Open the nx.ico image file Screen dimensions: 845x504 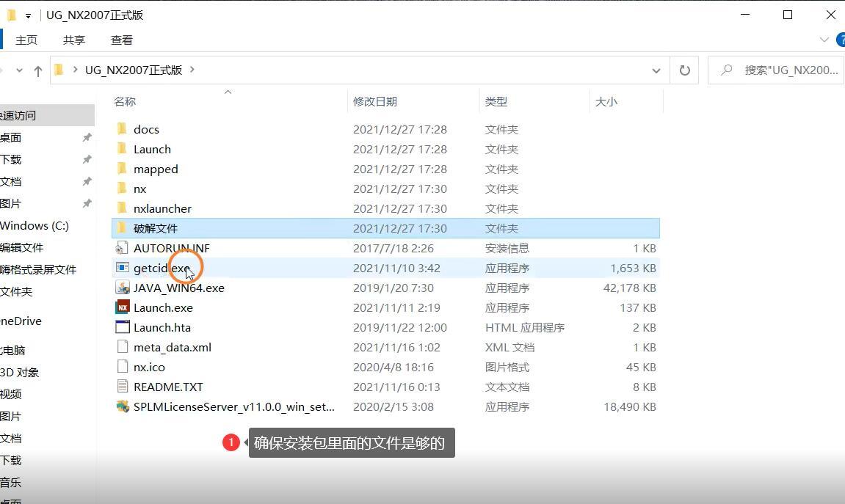[148, 367]
